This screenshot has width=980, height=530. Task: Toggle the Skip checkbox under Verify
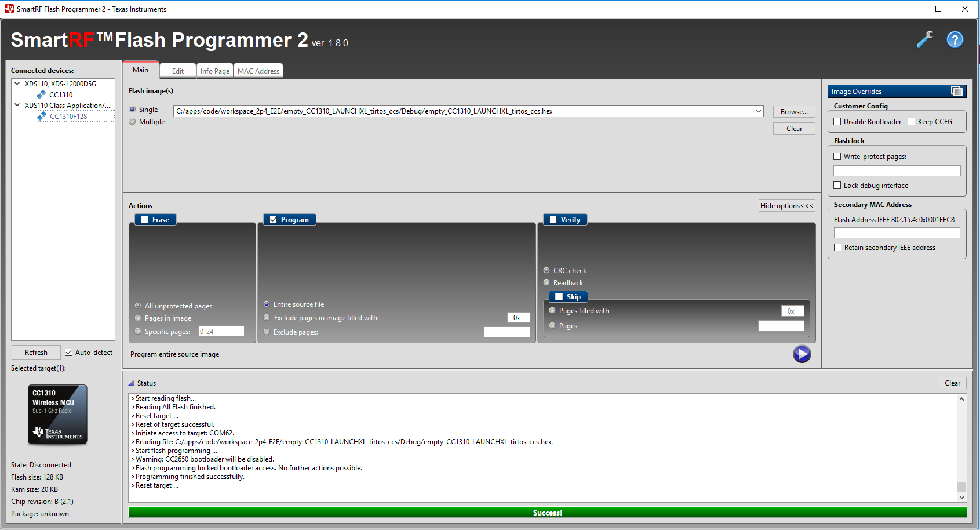coord(559,297)
